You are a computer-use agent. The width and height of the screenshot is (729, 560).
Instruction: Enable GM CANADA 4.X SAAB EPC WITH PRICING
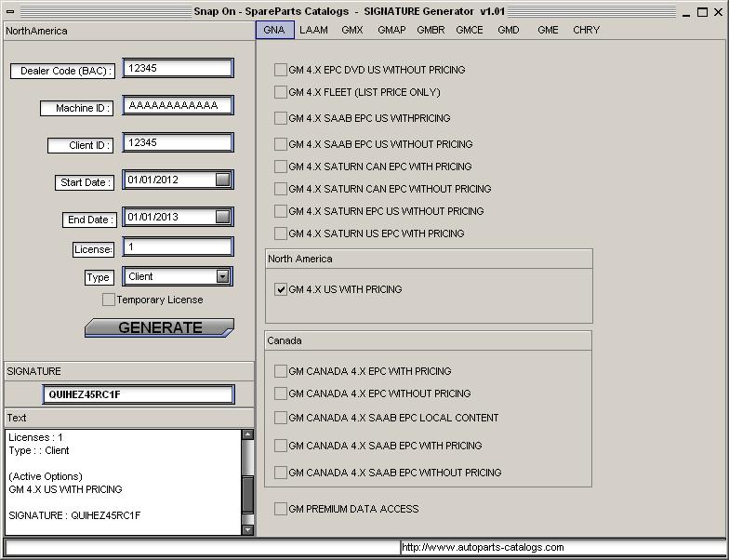(x=281, y=446)
